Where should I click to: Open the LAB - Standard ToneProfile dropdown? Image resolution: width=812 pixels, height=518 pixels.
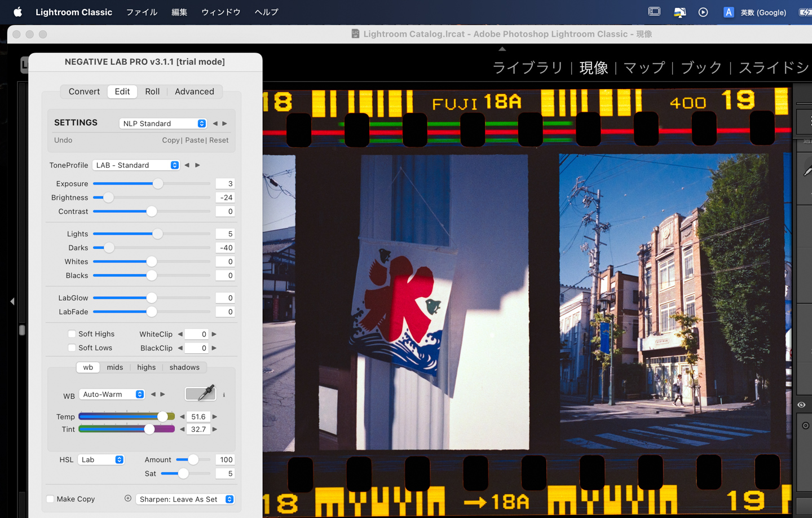click(x=136, y=165)
